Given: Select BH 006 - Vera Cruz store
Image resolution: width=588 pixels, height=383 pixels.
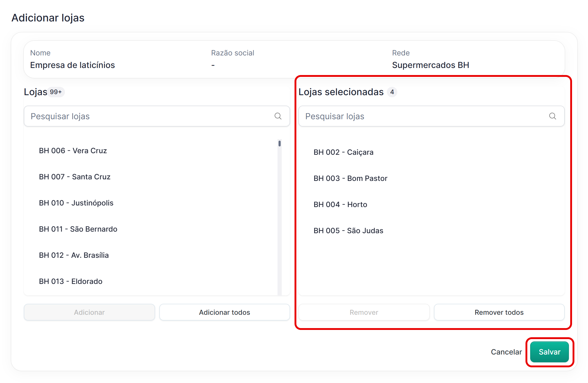Looking at the screenshot, I should pyautogui.click(x=73, y=151).
